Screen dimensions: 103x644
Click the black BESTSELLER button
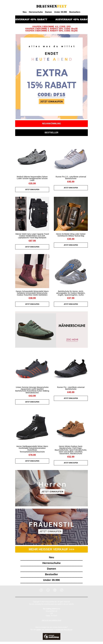pyautogui.click(x=51, y=133)
